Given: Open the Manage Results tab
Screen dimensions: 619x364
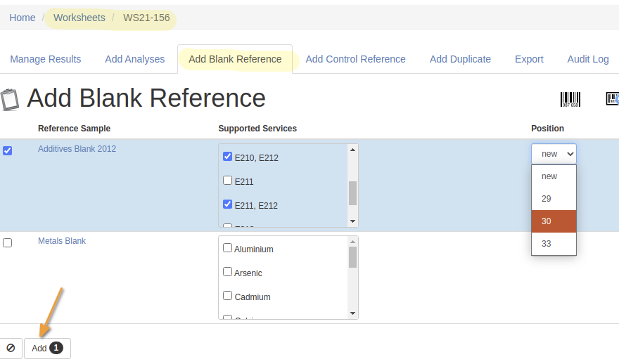Looking at the screenshot, I should point(46,59).
